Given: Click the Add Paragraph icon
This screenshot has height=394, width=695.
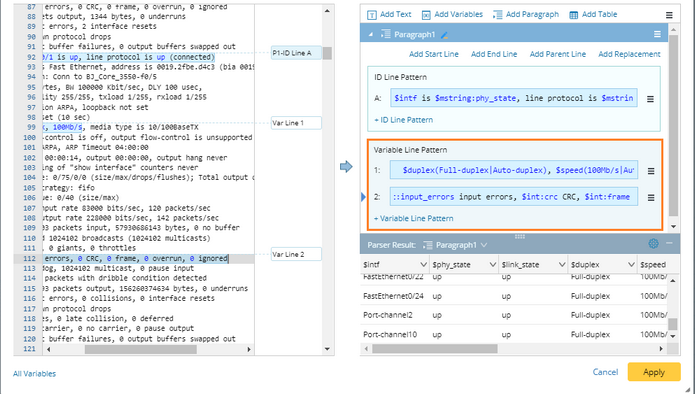Looking at the screenshot, I should pos(498,15).
